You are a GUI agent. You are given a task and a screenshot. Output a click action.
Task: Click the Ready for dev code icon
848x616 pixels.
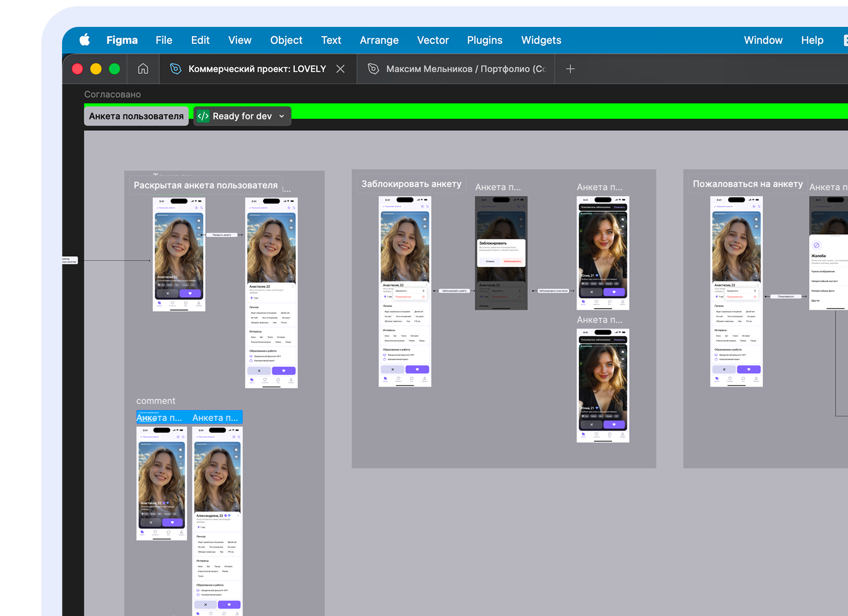203,116
